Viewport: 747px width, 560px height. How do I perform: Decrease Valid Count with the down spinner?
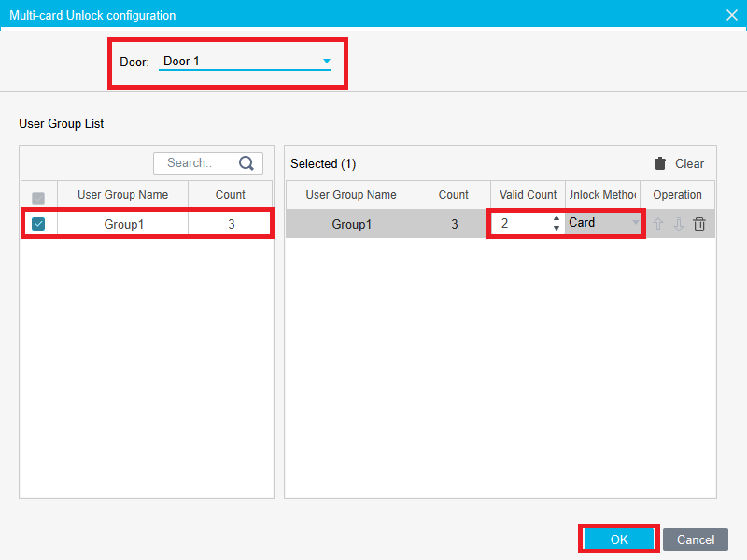(x=557, y=228)
